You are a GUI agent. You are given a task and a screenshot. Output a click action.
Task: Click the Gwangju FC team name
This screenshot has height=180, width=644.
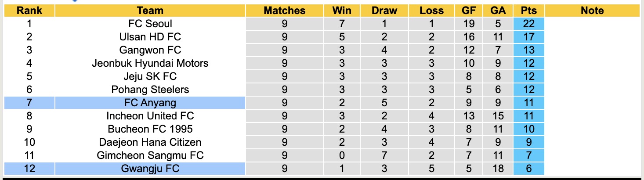click(150, 169)
